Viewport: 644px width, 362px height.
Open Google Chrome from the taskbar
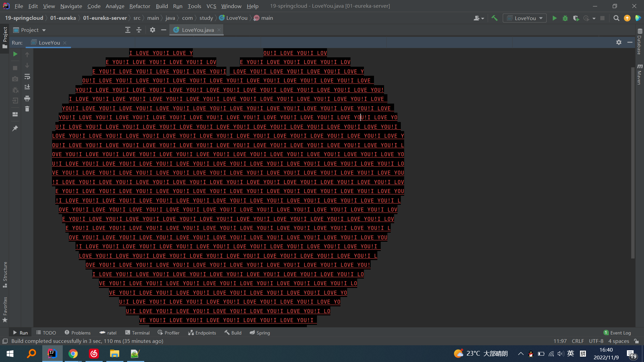coord(73,354)
